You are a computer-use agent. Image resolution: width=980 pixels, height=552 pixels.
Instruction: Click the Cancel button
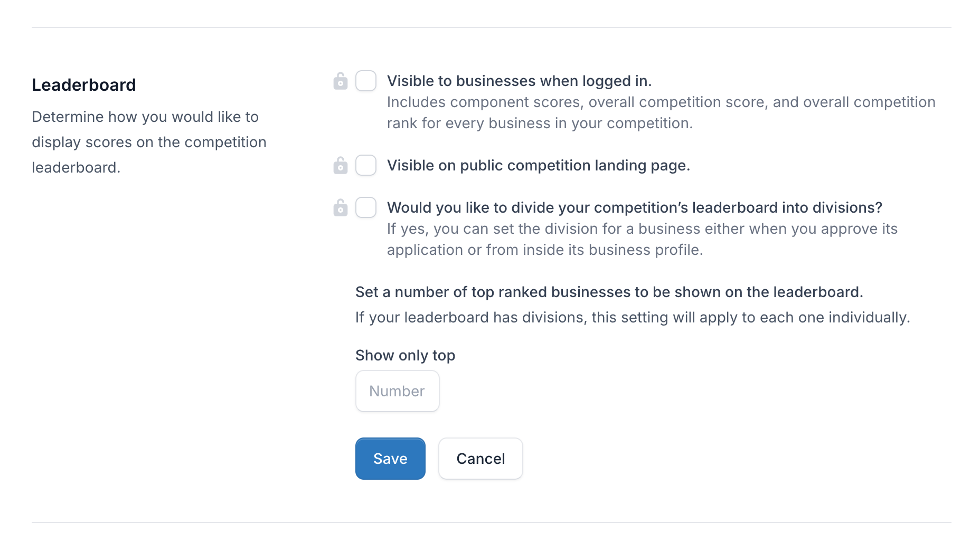480,459
